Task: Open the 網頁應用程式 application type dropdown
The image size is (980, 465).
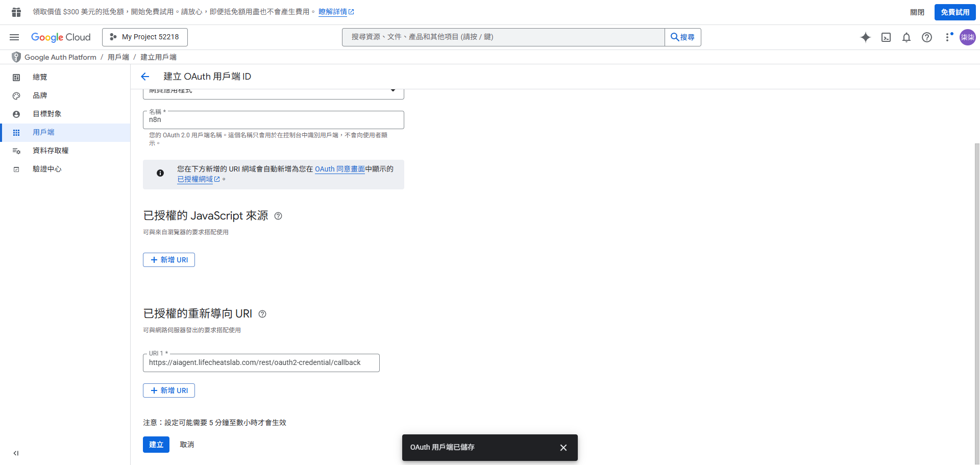Action: tap(393, 90)
